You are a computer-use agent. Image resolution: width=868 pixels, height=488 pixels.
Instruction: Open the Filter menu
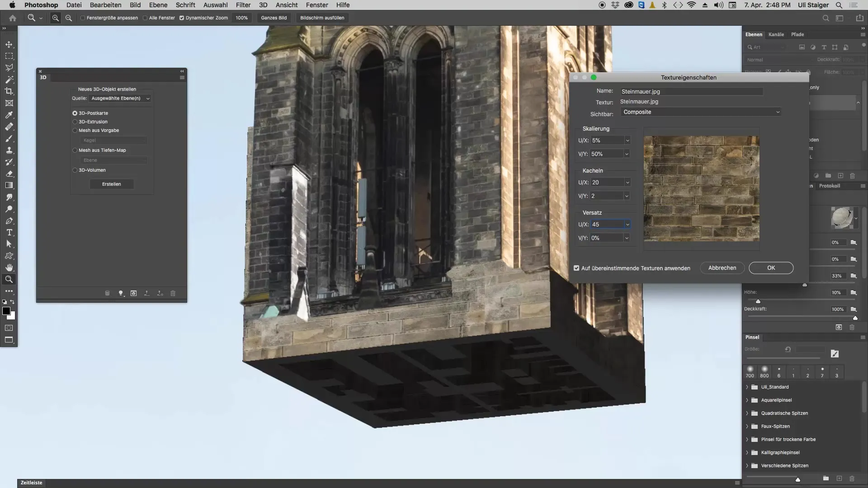tap(243, 5)
